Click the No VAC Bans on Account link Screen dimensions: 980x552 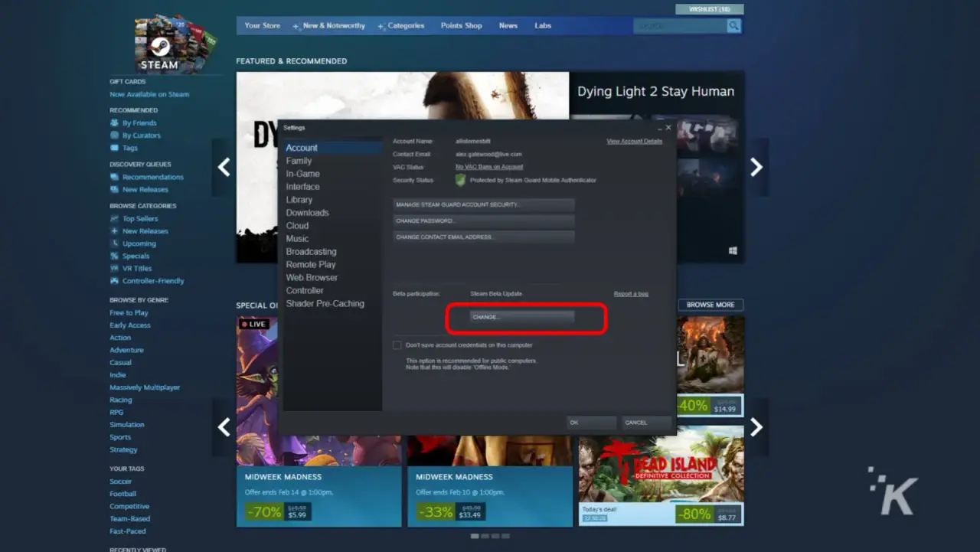coord(489,167)
